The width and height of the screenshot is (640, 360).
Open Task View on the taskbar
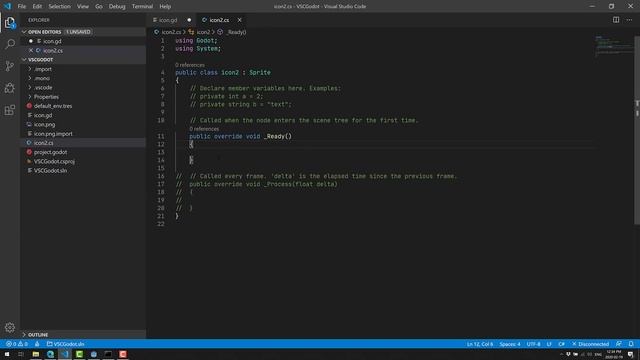click(21, 354)
